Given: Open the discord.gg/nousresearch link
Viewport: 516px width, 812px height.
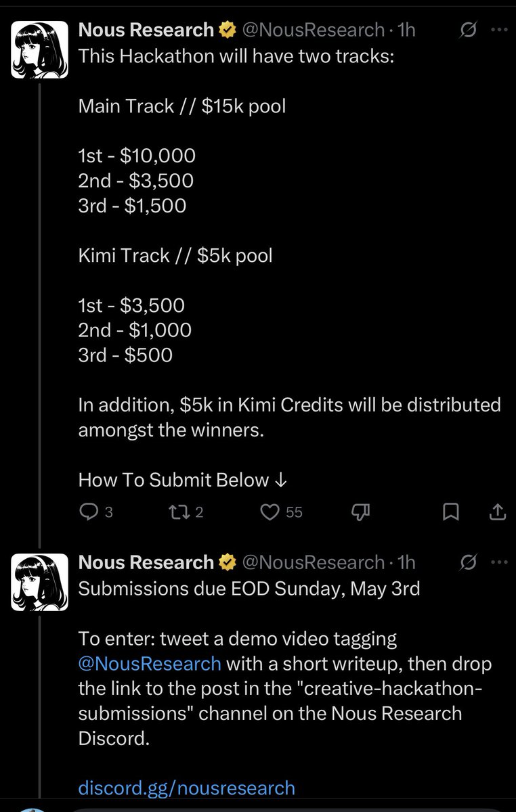Looking at the screenshot, I should 187,788.
